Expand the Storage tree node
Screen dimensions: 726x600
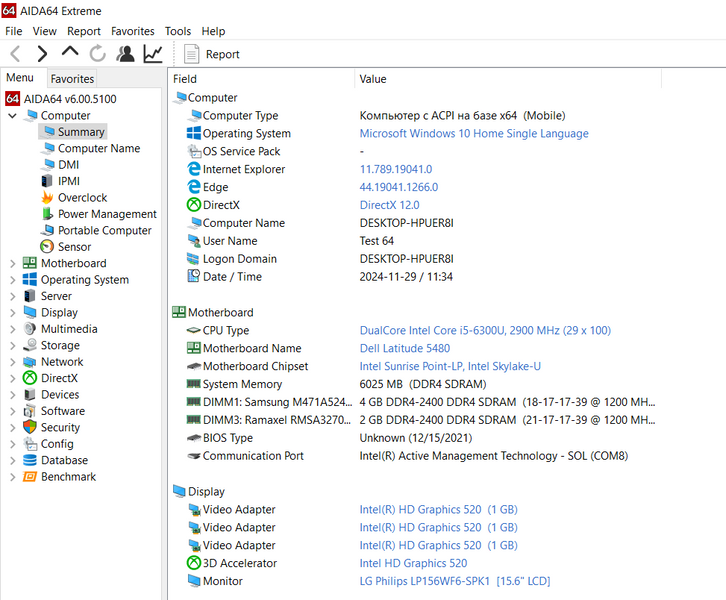point(13,345)
